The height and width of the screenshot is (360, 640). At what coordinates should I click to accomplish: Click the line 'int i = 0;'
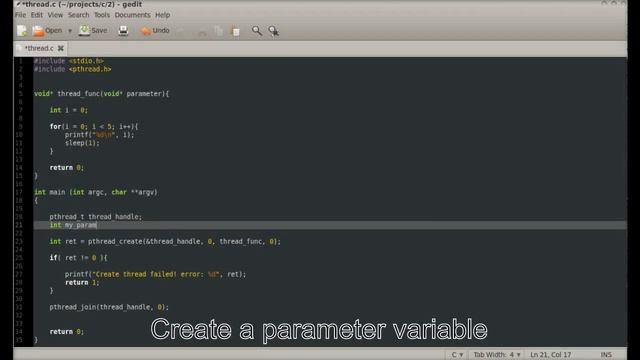[69, 110]
